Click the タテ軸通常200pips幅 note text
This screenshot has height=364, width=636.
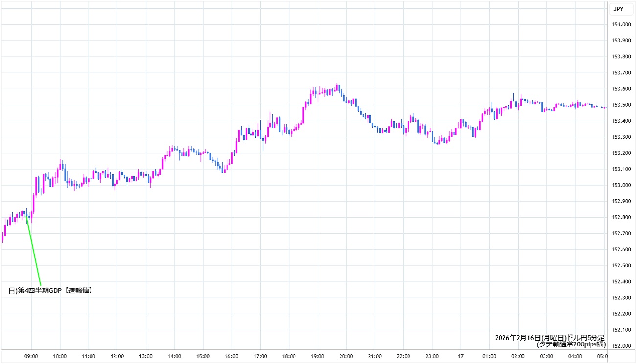click(570, 344)
